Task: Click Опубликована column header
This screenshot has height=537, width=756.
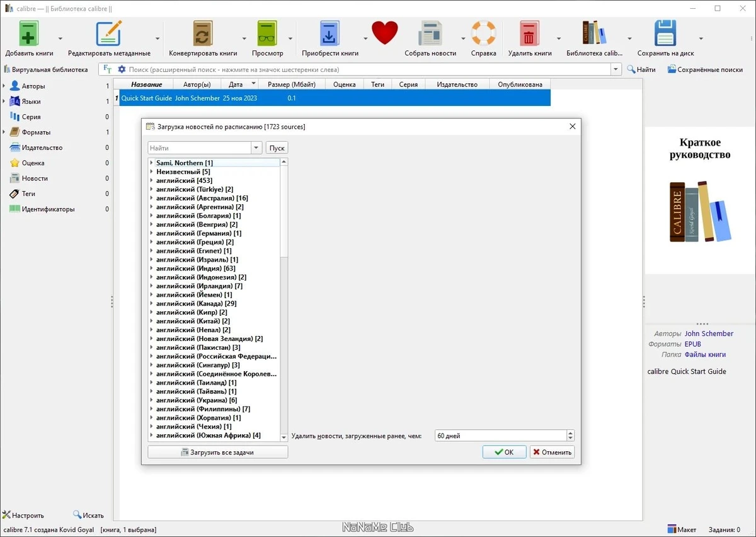Action: (x=520, y=84)
